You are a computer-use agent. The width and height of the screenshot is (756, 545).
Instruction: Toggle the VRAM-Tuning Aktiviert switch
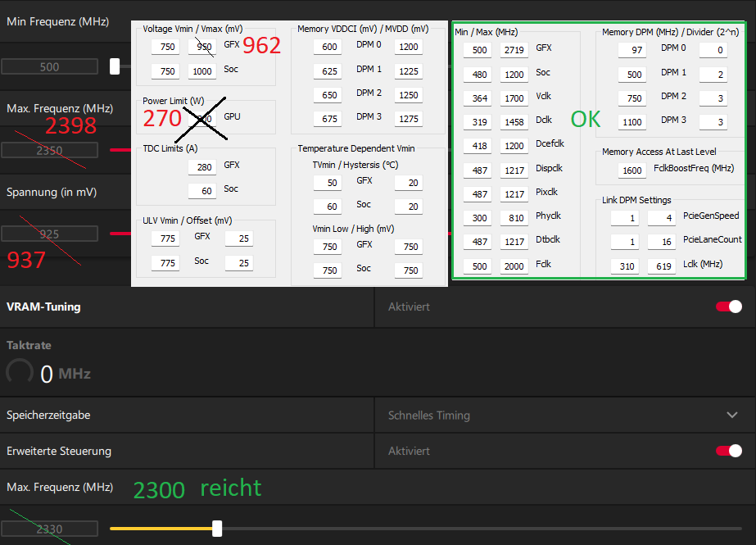coord(728,307)
